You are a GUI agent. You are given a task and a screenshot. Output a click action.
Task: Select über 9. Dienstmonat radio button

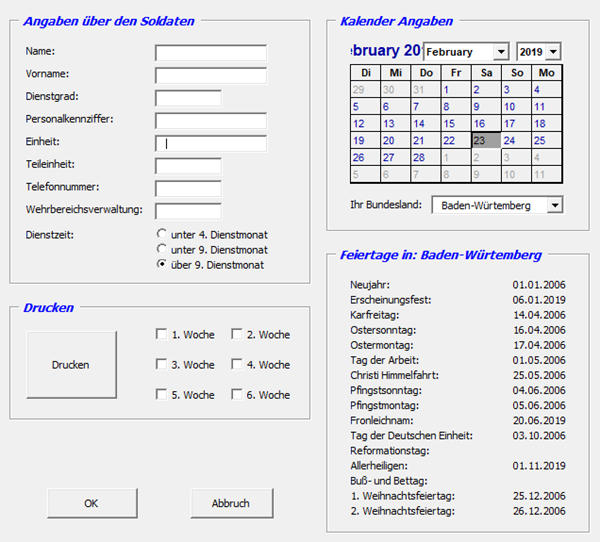pos(162,265)
